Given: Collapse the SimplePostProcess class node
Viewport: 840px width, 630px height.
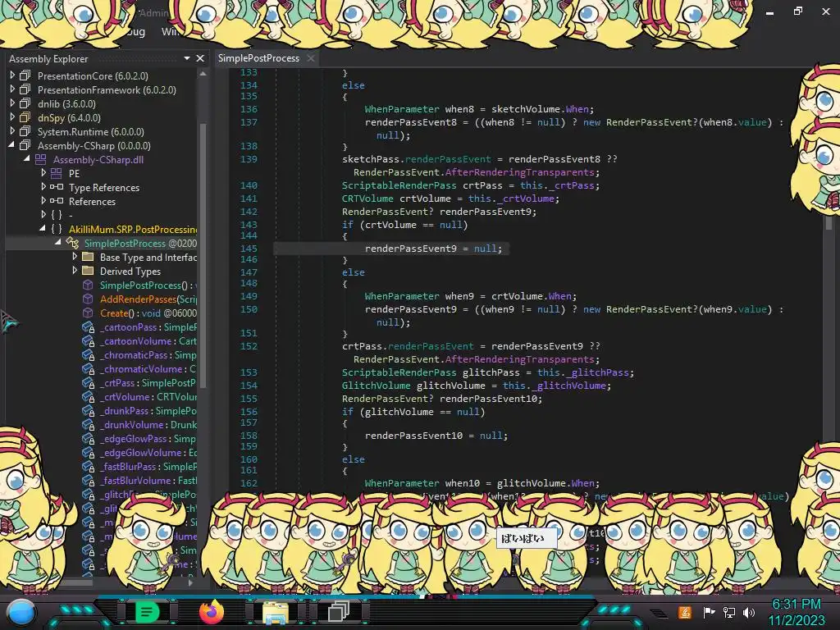Looking at the screenshot, I should click(58, 243).
